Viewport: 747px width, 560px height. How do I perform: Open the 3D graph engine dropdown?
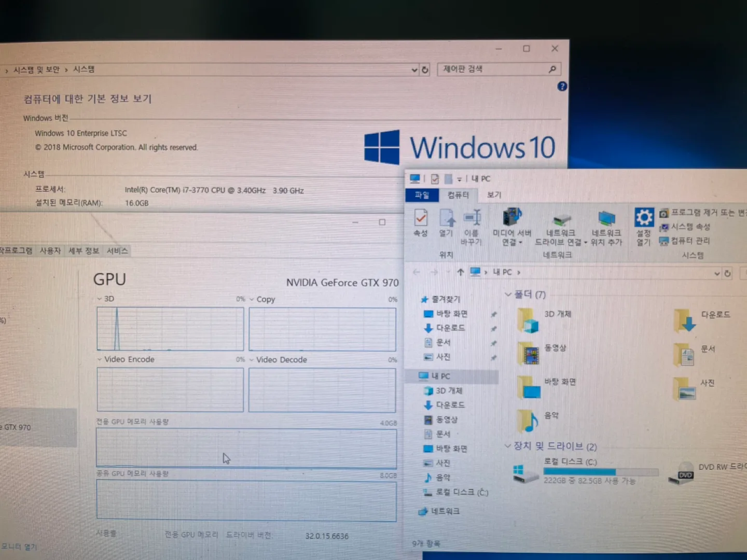click(x=100, y=299)
